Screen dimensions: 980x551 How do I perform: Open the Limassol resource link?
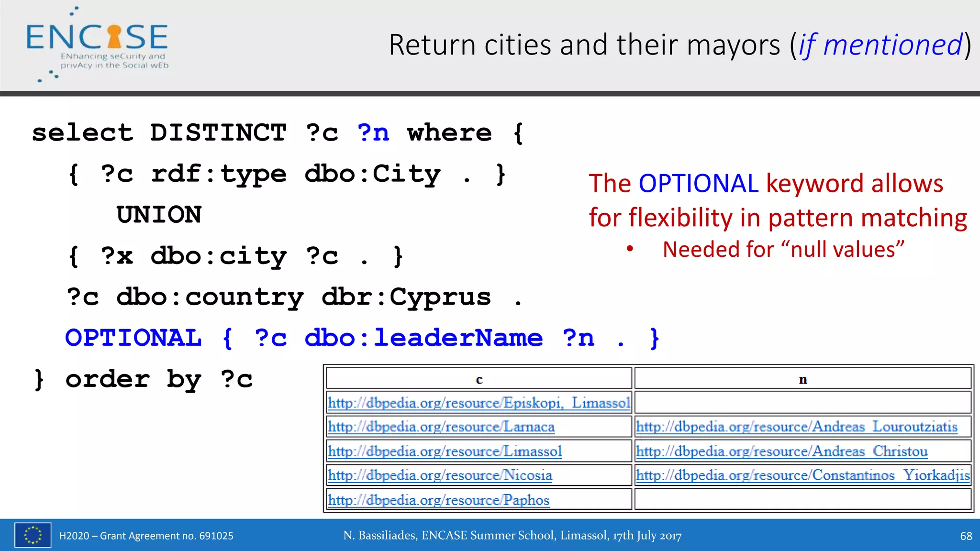tap(445, 452)
